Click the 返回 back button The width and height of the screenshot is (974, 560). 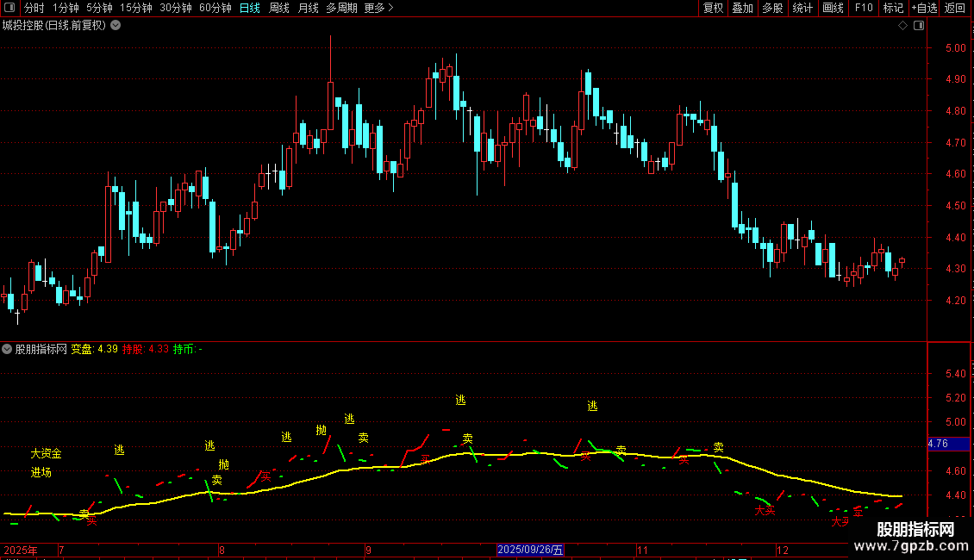coord(955,8)
